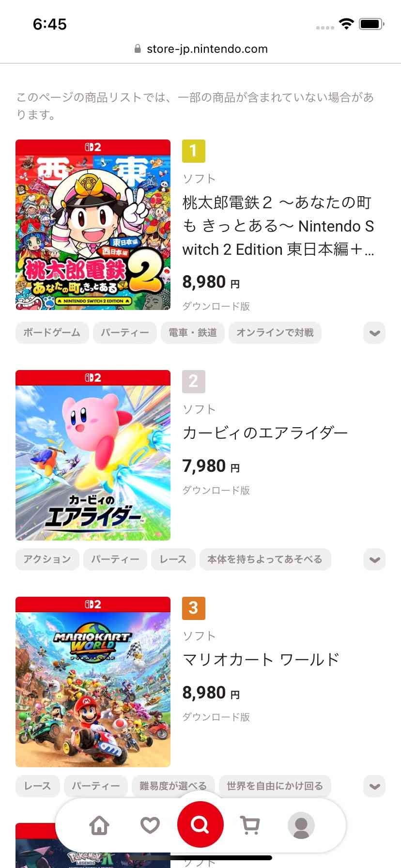Select the ボードゲーム tag
The image size is (401, 868).
click(52, 333)
